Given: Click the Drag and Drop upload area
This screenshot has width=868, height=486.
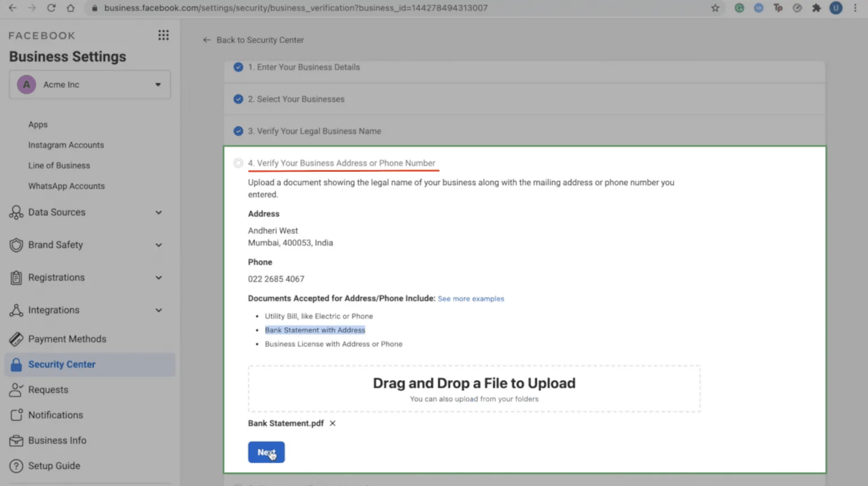Looking at the screenshot, I should pos(474,389).
